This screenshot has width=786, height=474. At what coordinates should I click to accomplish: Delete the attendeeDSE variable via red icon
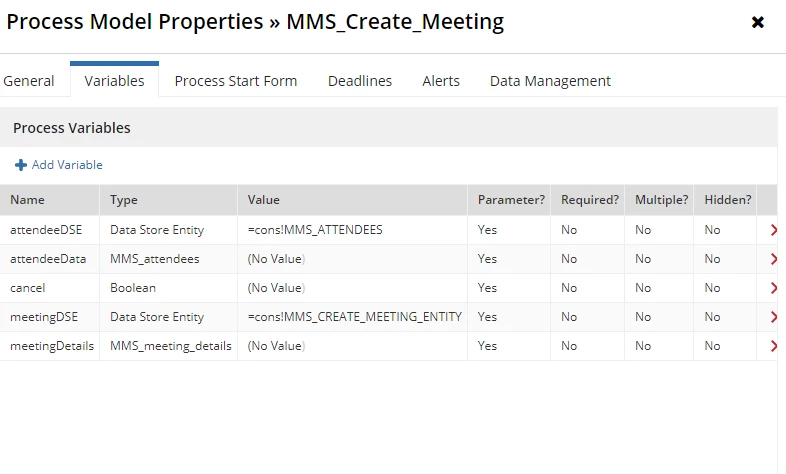pyautogui.click(x=774, y=230)
